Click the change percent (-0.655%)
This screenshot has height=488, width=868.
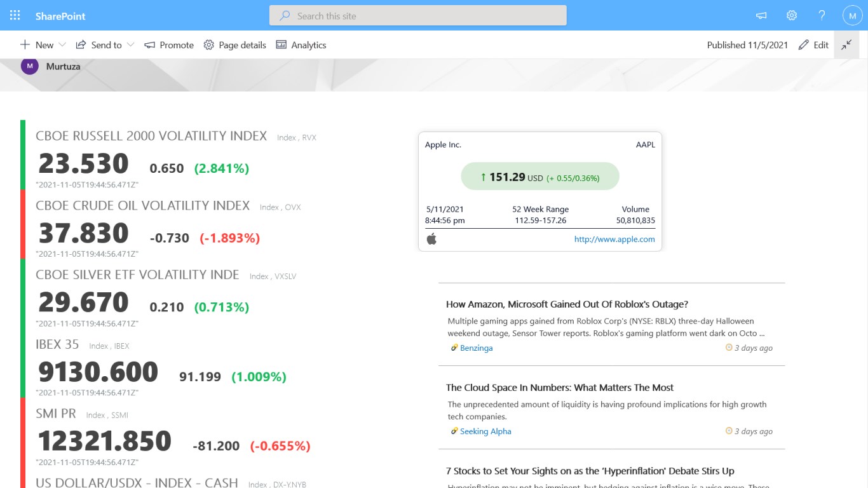click(x=280, y=446)
